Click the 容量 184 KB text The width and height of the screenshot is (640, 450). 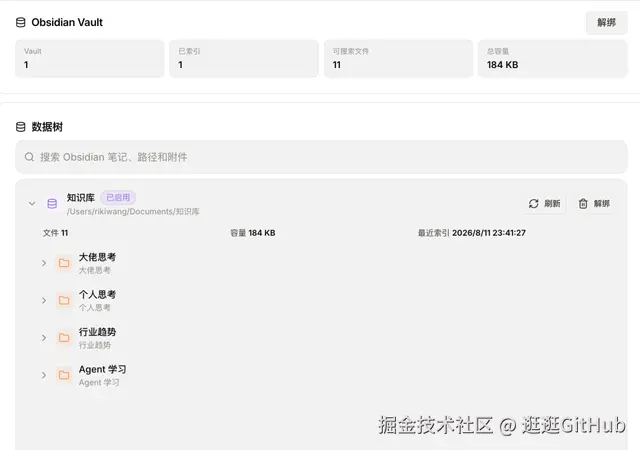253,233
